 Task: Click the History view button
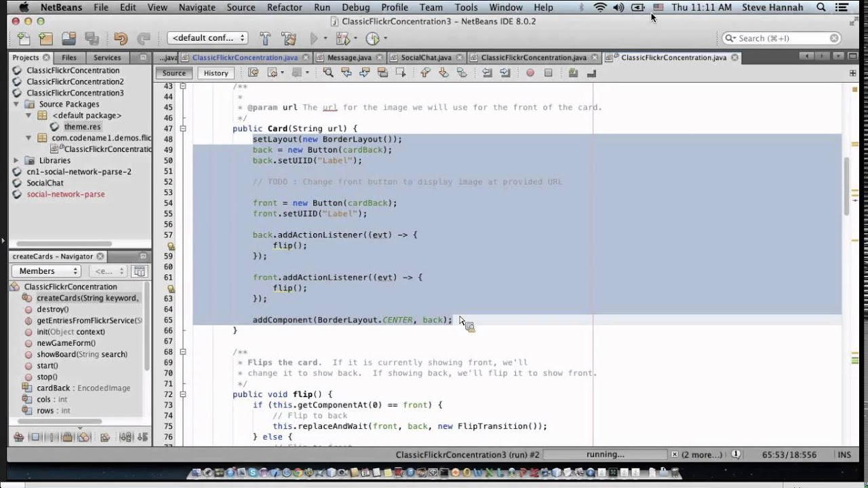click(x=216, y=73)
